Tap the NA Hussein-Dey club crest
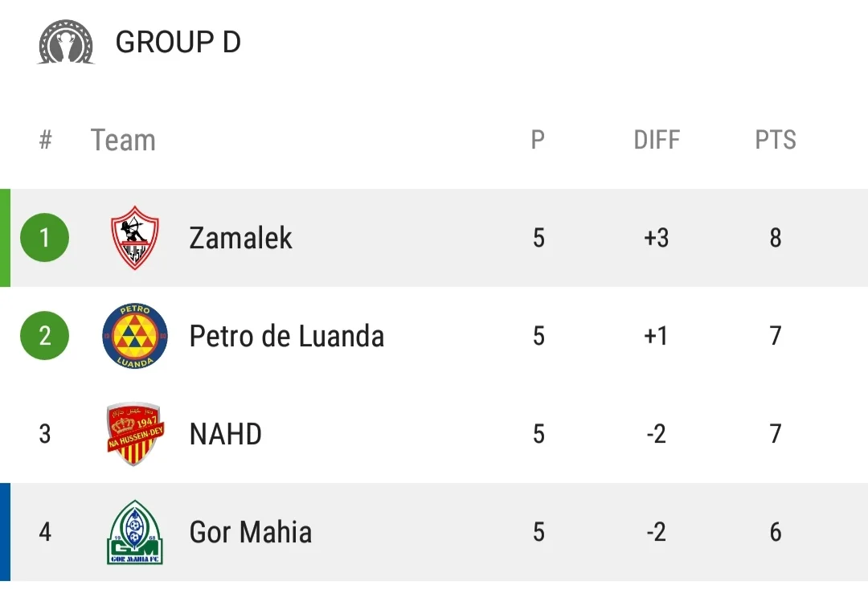868x589 pixels. (x=135, y=434)
